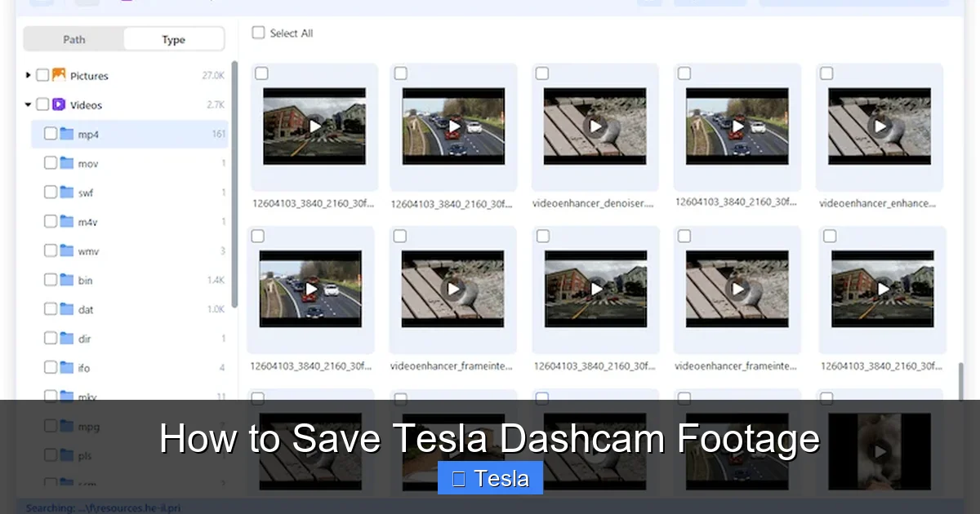Check the Pictures category checkbox
The height and width of the screenshot is (514, 980).
[42, 75]
